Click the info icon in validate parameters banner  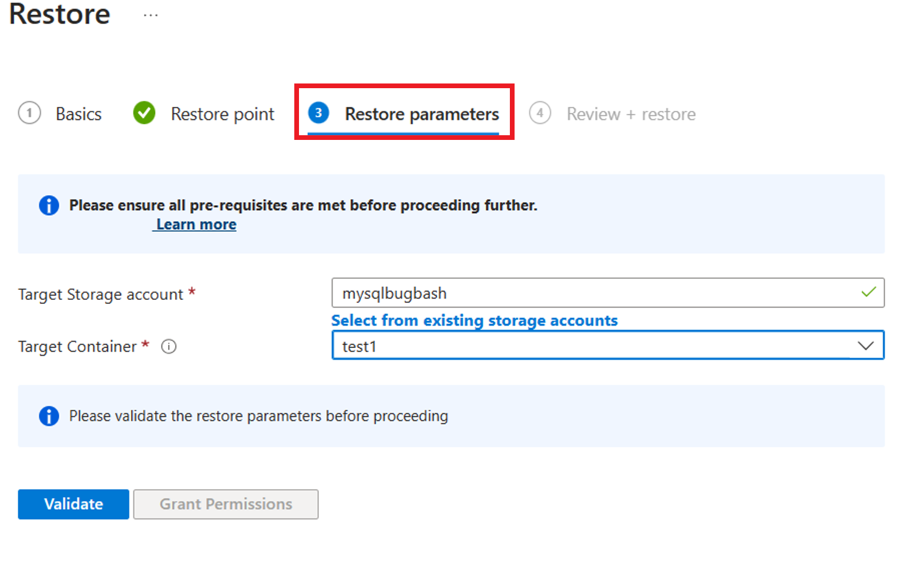coord(49,416)
